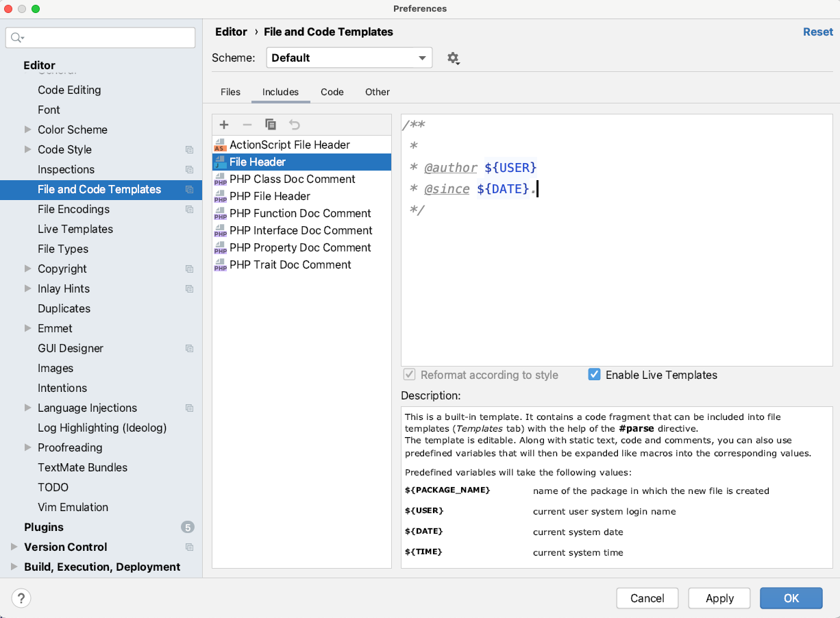Expand the Emmet tree node
840x618 pixels.
(x=27, y=328)
